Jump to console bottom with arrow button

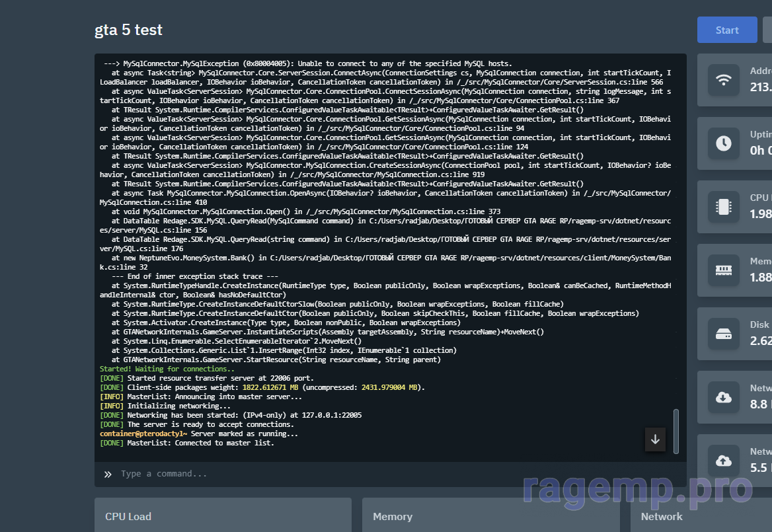tap(655, 439)
